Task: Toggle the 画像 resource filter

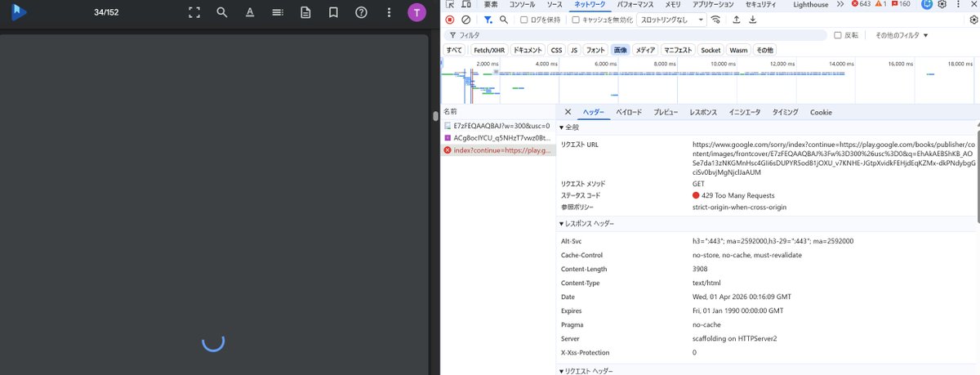Action: click(621, 50)
